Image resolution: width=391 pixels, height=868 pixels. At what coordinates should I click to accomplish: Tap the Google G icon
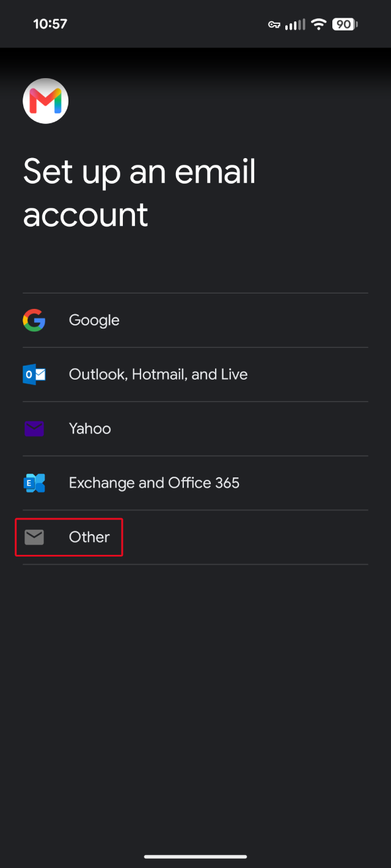pos(34,320)
